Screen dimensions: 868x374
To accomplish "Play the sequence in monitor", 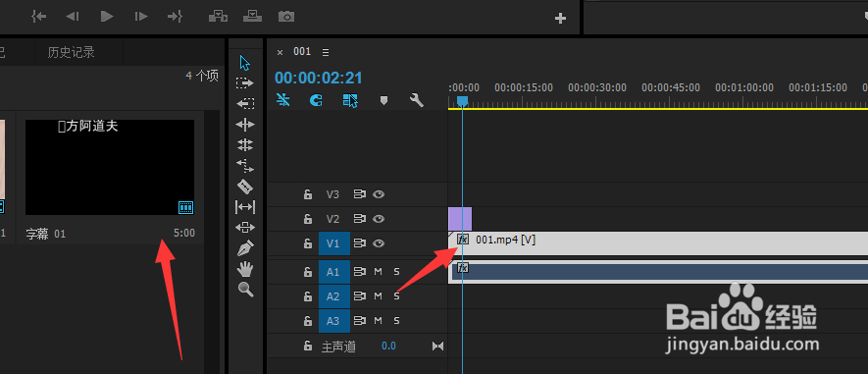I will pos(107,17).
